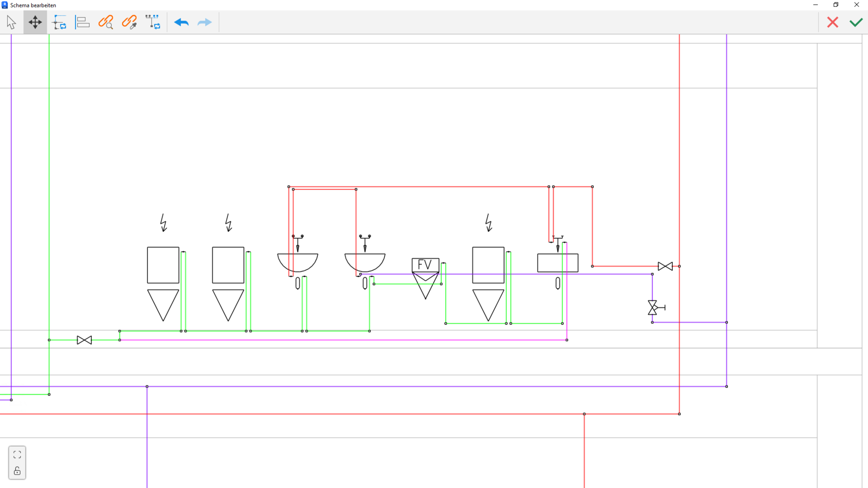Viewport: 868px width, 488px height.
Task: Select the valve on the green line
Action: click(x=84, y=340)
